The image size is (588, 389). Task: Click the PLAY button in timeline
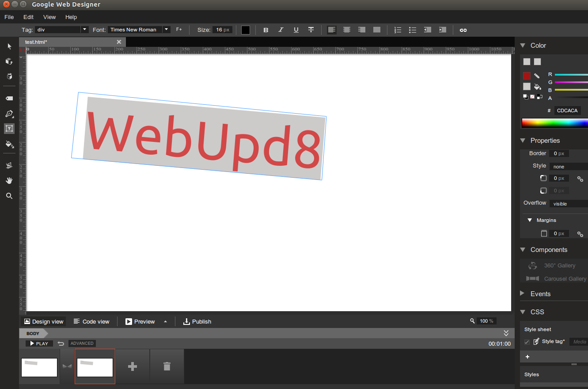coord(39,343)
